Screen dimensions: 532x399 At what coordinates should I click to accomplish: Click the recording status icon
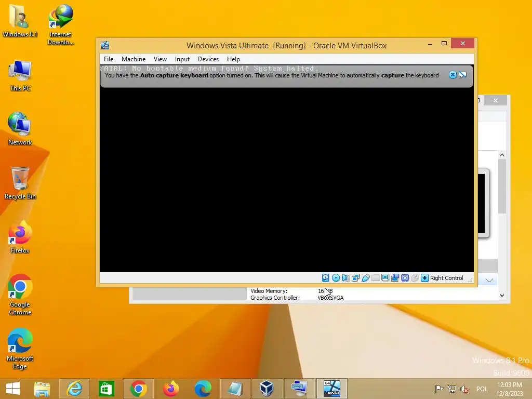coord(395,278)
